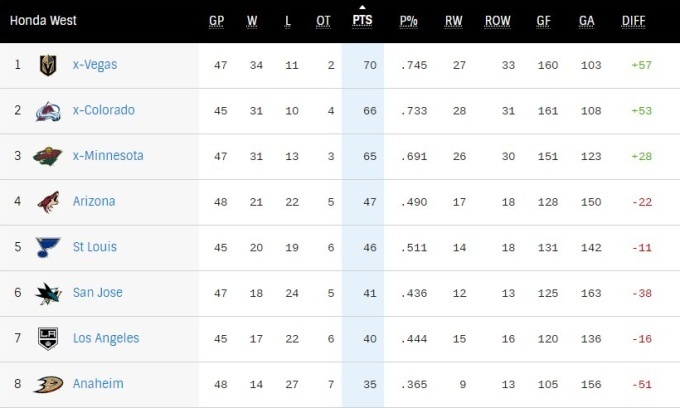The height and width of the screenshot is (408, 680).
Task: Sort by ROW column header
Action: [497, 21]
